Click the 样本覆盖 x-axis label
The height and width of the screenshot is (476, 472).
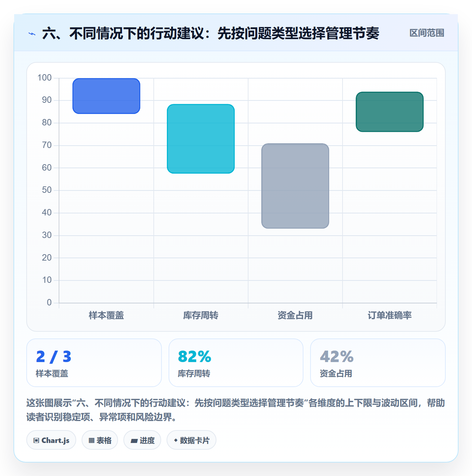pos(106,316)
